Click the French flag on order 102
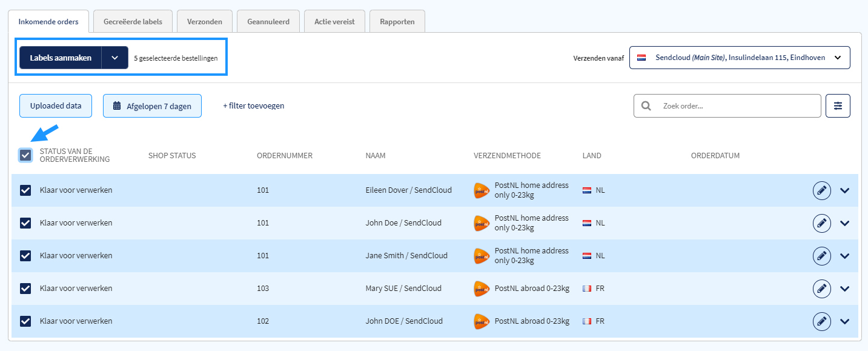 [x=586, y=321]
